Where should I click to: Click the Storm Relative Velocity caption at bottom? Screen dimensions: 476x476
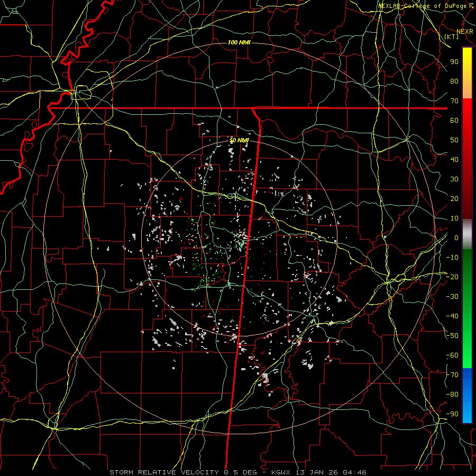(238, 472)
